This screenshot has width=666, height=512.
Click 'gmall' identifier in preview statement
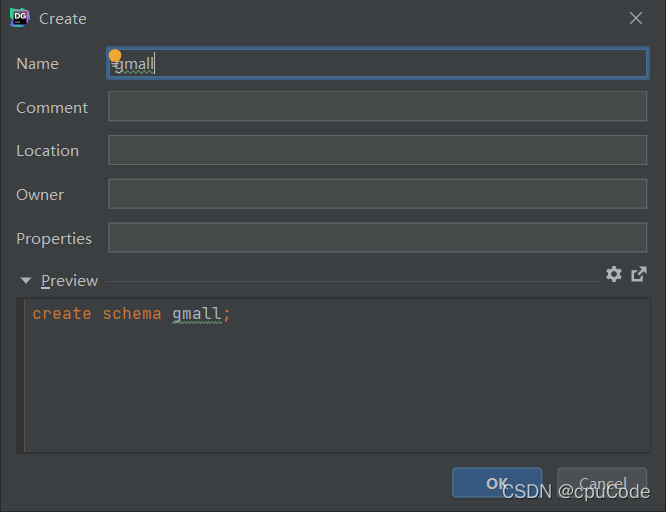[197, 314]
